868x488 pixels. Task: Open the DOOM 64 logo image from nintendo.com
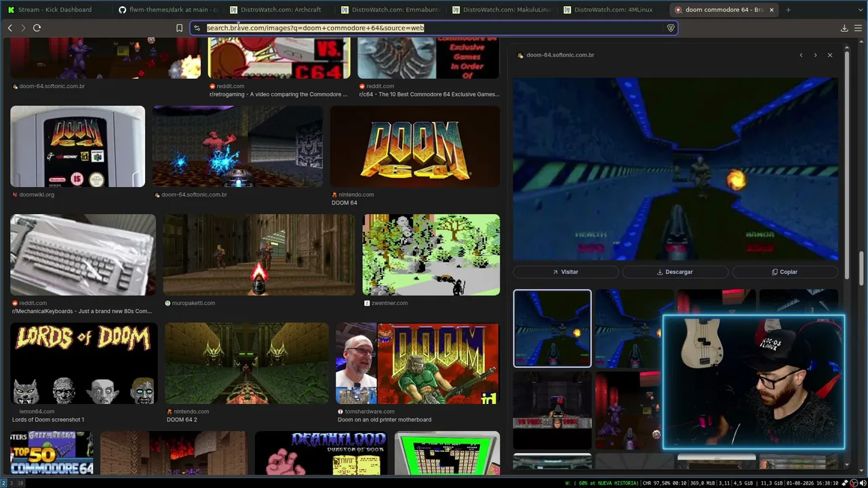415,146
